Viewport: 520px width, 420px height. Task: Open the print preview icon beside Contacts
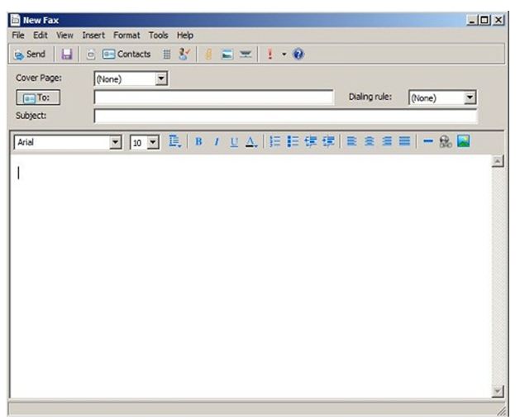[x=91, y=54]
